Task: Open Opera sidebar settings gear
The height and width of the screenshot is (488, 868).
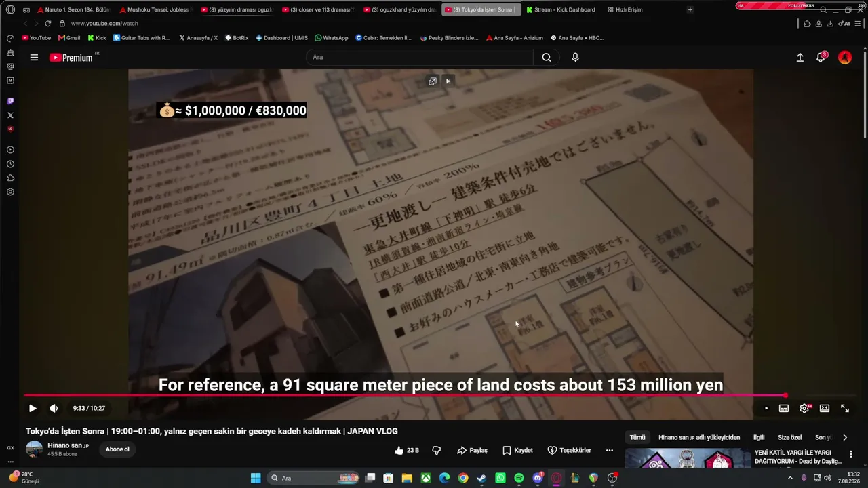Action: pyautogui.click(x=10, y=192)
